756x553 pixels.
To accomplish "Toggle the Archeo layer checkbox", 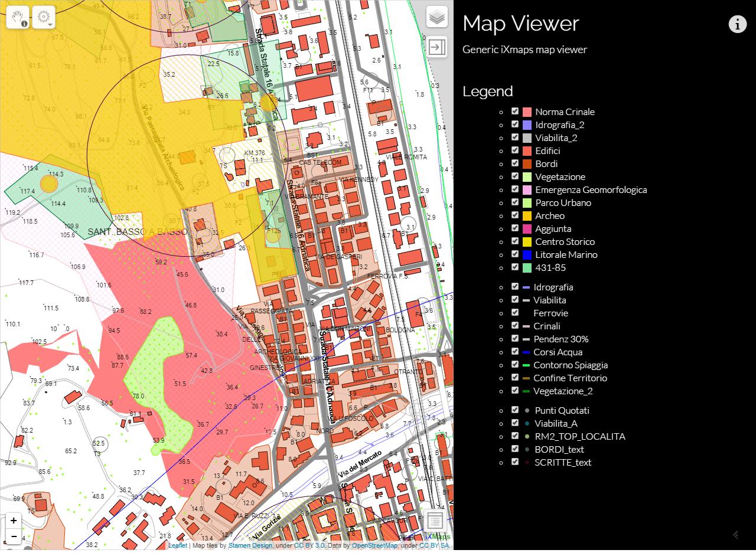I will tap(515, 215).
